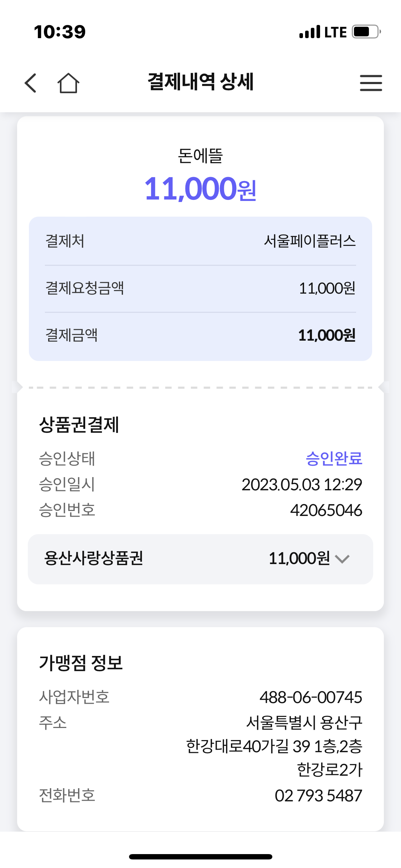Tap the 10:39 clock in status bar
This screenshot has width=401, height=868.
tap(60, 32)
